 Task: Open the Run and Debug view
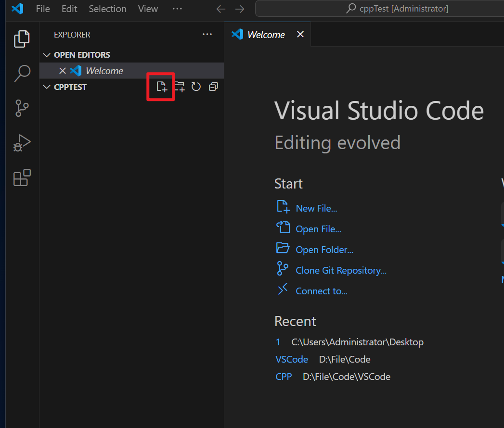[x=22, y=143]
